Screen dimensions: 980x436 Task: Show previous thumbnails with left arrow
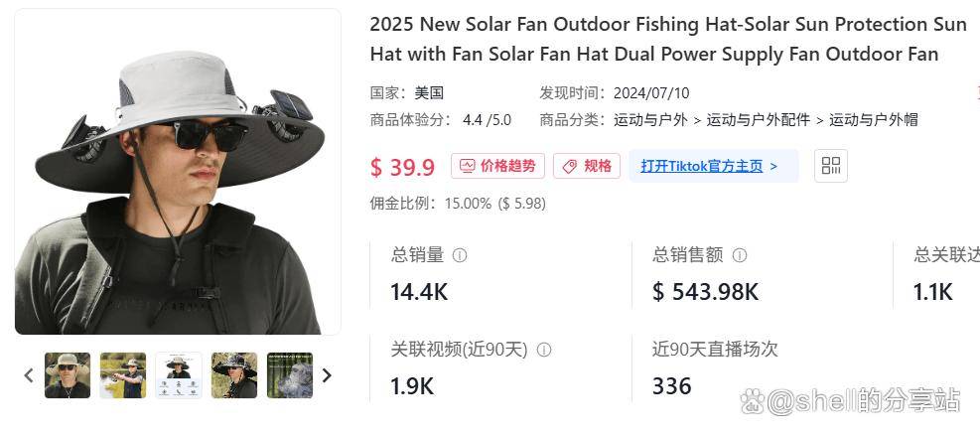click(x=29, y=375)
